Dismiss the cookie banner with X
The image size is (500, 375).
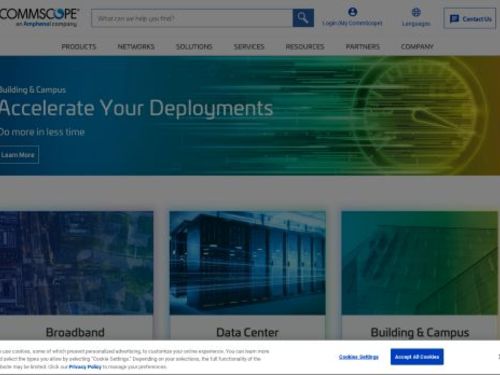pyautogui.click(x=499, y=356)
